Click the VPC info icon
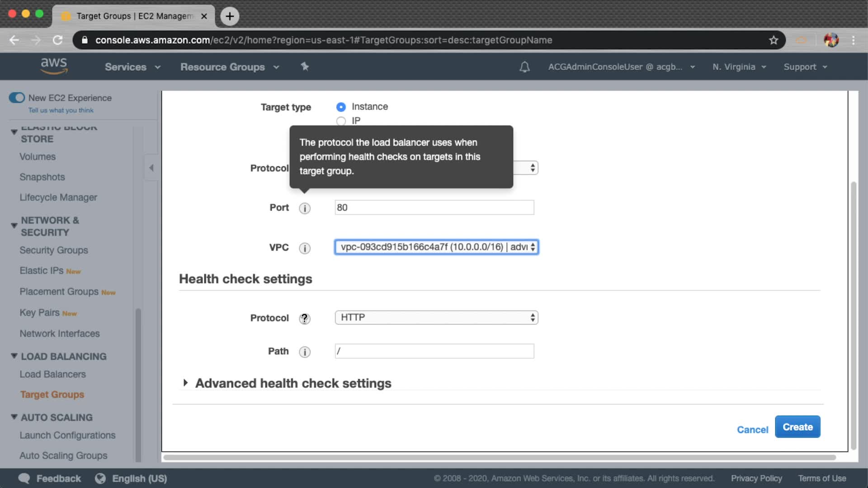This screenshot has width=868, height=488. click(x=305, y=248)
